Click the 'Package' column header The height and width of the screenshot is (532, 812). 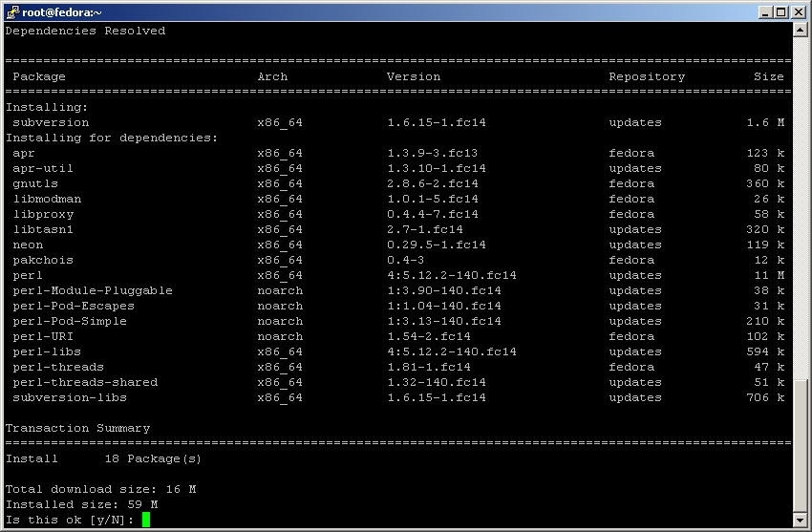39,76
